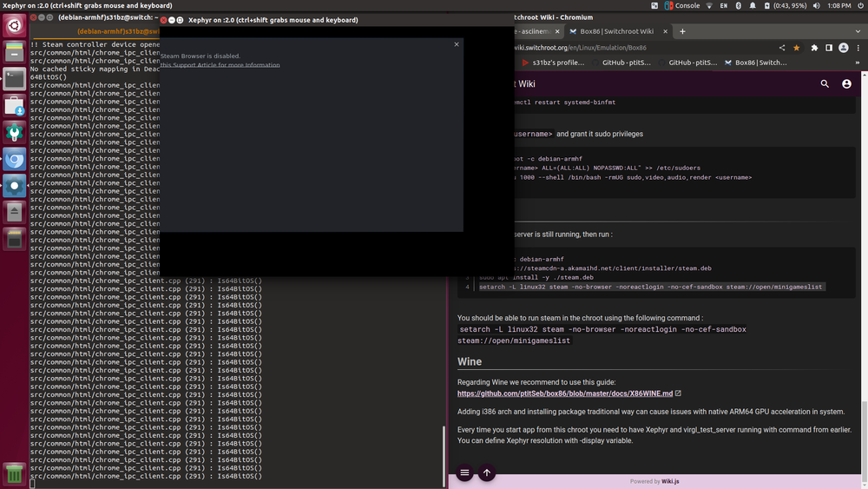Screen dimensions: 868x489
Task: Launch Chromium from the dock
Action: click(15, 160)
